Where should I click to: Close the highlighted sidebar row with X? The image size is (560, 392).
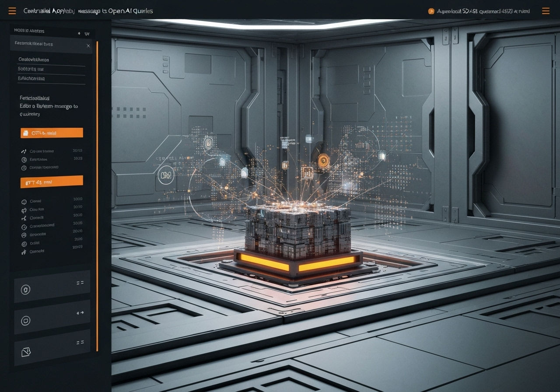click(88, 45)
